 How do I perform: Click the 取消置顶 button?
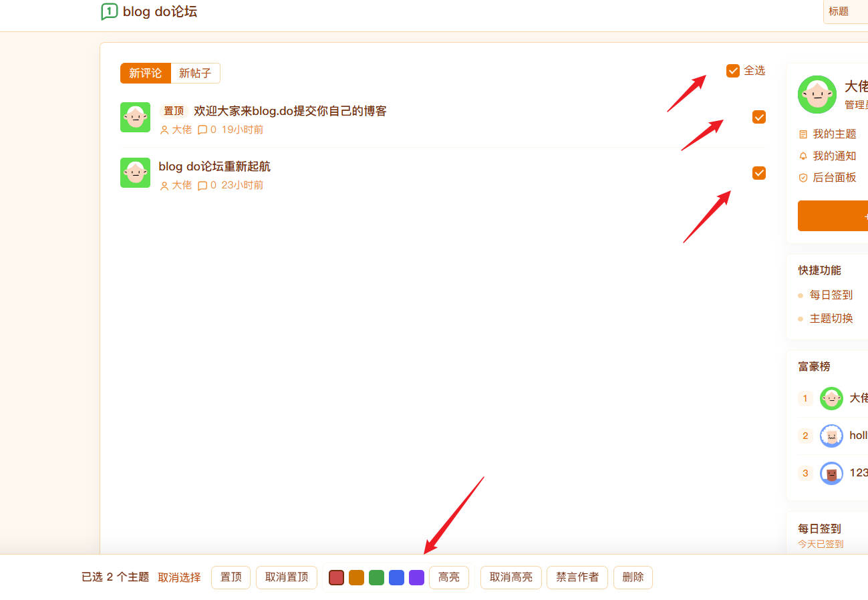[x=287, y=577]
